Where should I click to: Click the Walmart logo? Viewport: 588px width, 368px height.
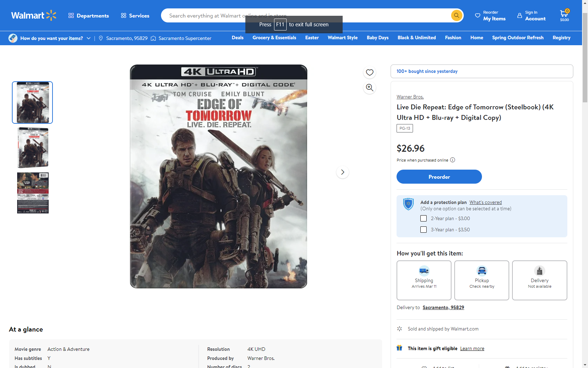pos(34,15)
